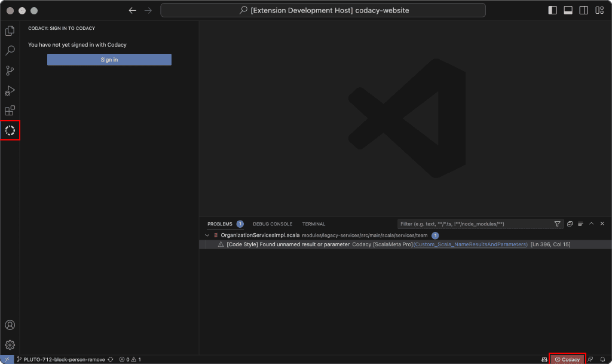Select the Explorer icon in Activity Bar

[10, 30]
